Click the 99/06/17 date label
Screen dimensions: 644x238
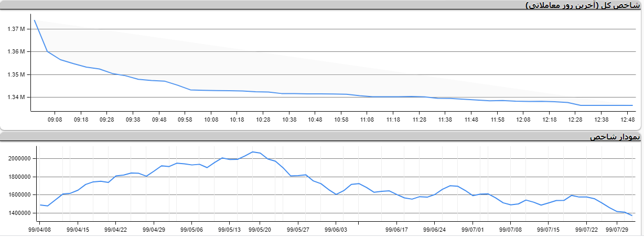pyautogui.click(x=396, y=229)
